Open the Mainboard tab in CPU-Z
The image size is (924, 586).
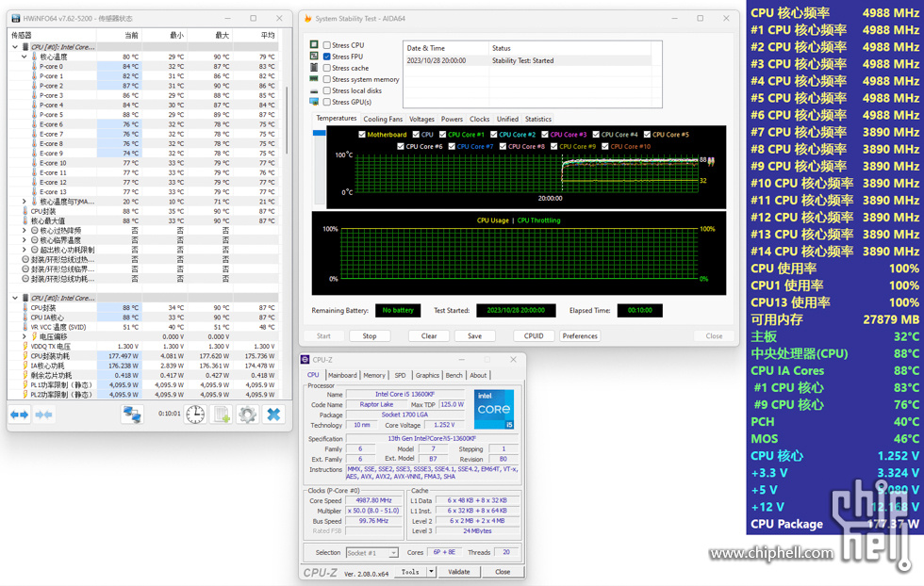(x=342, y=375)
